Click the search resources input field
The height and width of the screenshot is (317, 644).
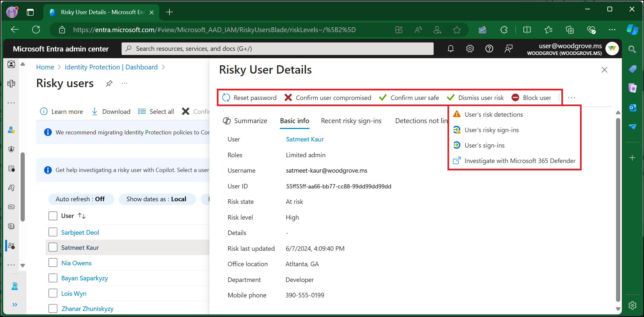tap(277, 49)
